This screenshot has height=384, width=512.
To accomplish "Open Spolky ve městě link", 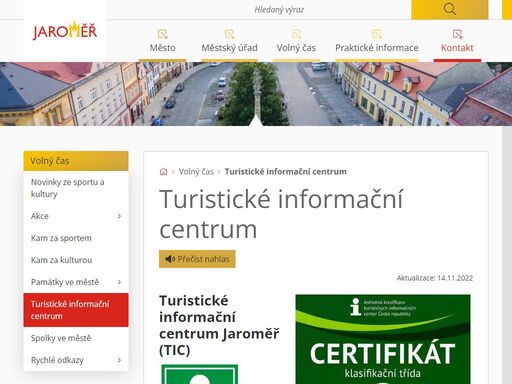I will coord(76,338).
